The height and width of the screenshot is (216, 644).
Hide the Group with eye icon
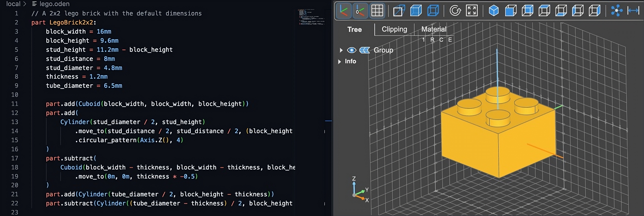(352, 50)
